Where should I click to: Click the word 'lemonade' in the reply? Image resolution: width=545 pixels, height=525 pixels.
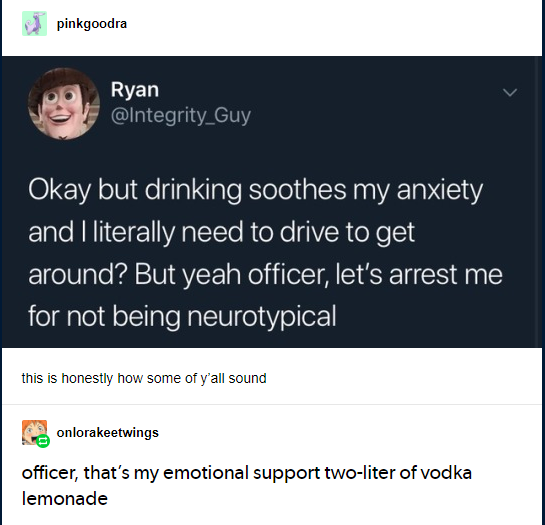pos(65,499)
